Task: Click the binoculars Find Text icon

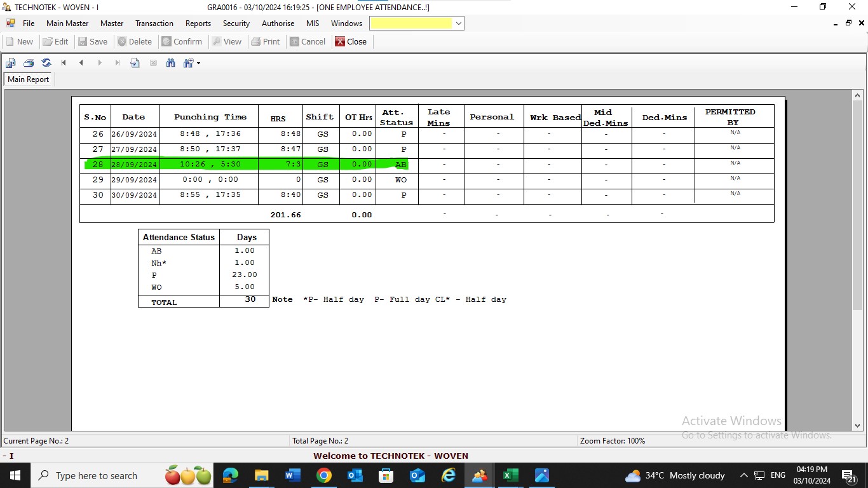Action: pos(170,63)
